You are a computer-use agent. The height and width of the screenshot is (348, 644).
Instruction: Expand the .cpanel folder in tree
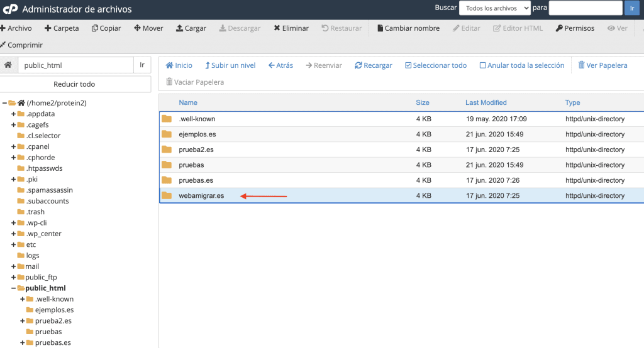click(x=13, y=146)
